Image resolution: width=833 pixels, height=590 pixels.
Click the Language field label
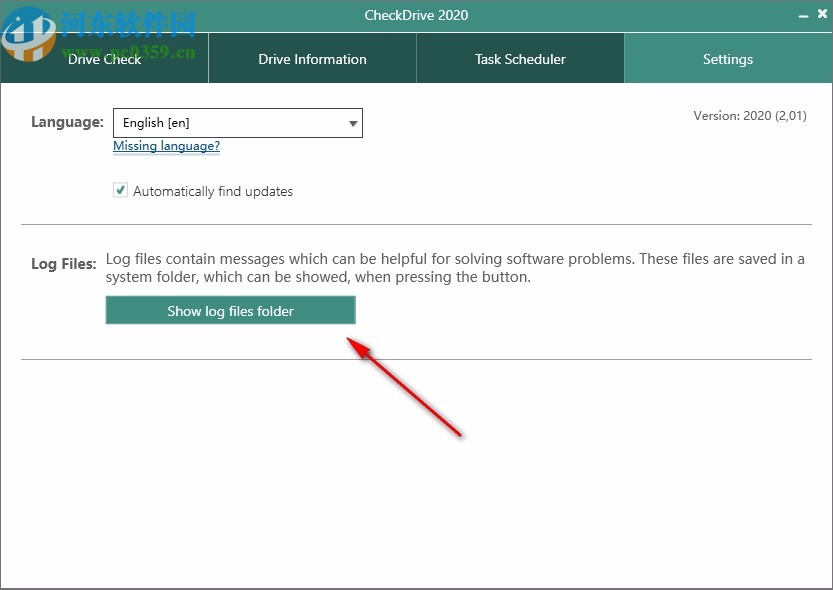(67, 121)
